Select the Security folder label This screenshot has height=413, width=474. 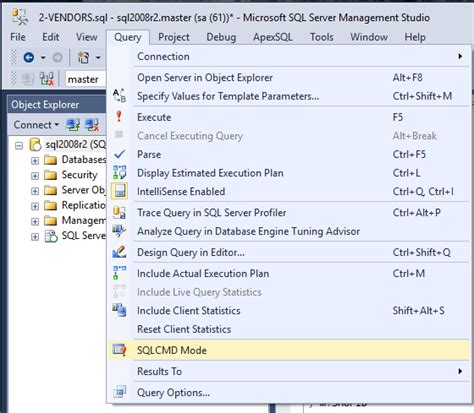click(x=79, y=175)
